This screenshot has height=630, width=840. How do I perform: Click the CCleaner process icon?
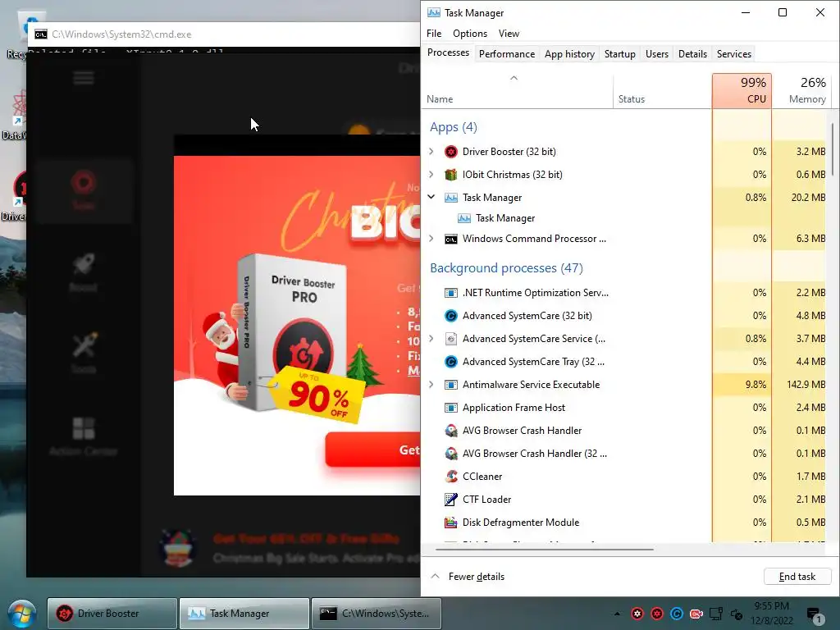tap(451, 477)
